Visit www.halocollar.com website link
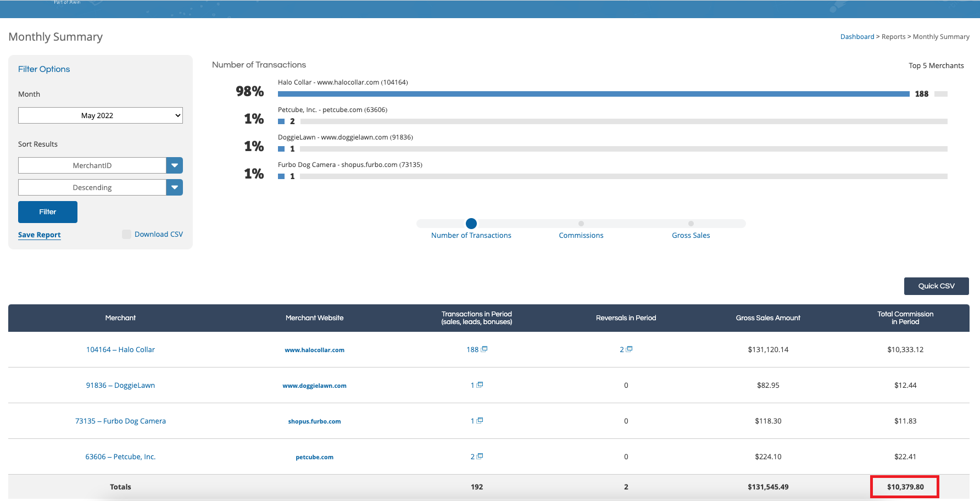 [315, 350]
